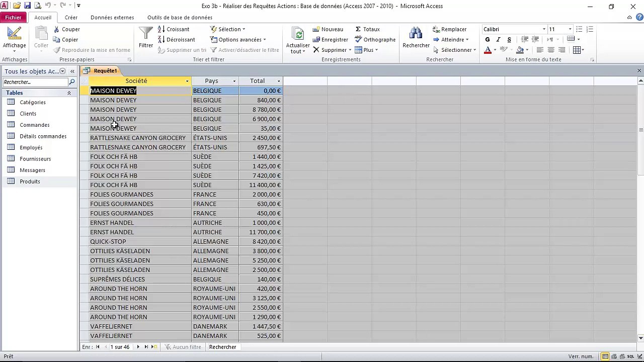
Task: Collapse the Tables group in navigation pane
Action: pyautogui.click(x=69, y=93)
